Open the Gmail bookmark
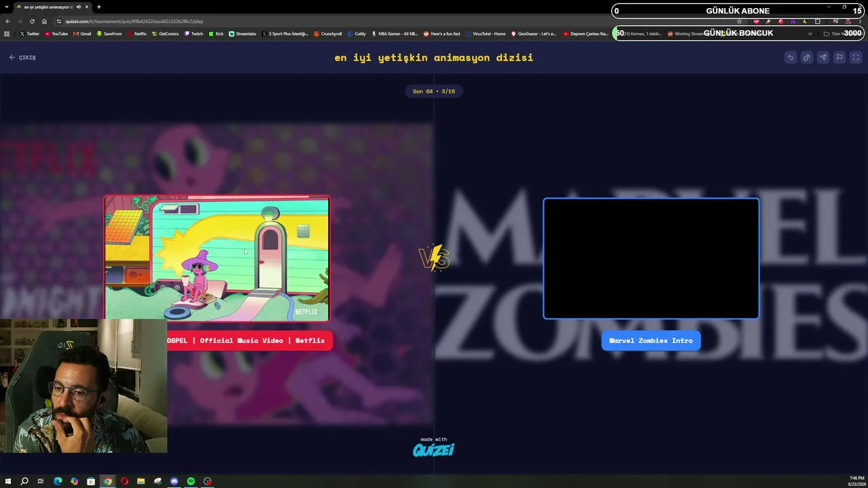868x488 pixels. (x=83, y=34)
